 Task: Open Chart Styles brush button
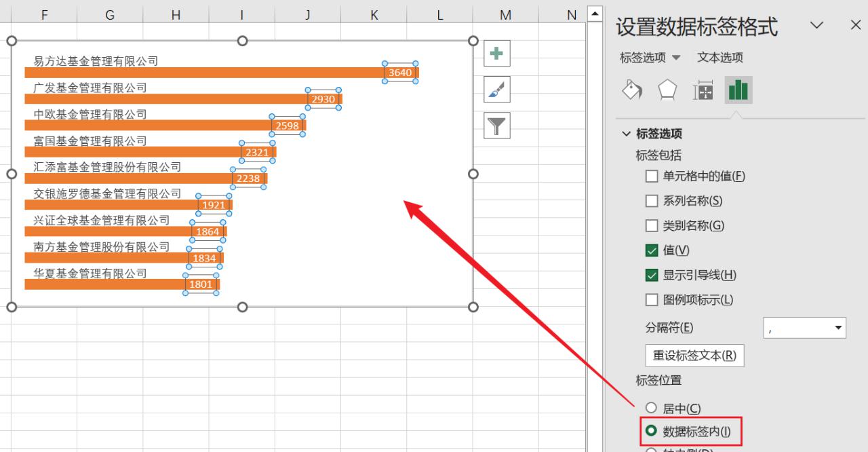497,90
